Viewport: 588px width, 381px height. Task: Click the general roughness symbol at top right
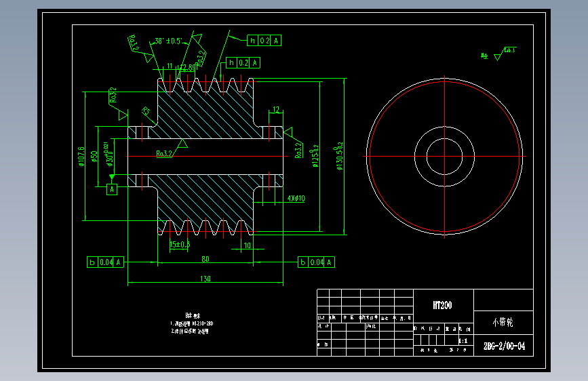498,54
